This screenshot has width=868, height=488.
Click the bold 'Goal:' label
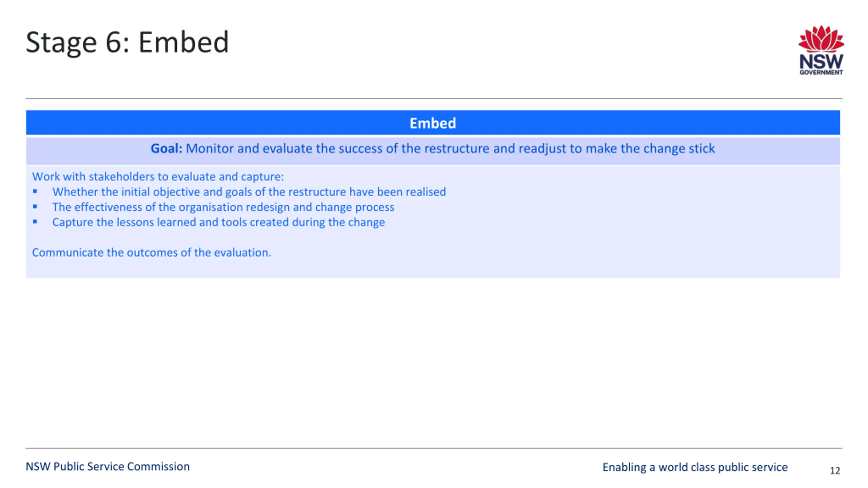(x=166, y=148)
